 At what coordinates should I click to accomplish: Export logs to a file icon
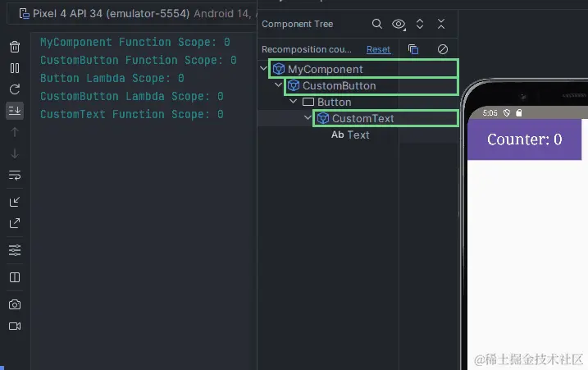[15, 223]
